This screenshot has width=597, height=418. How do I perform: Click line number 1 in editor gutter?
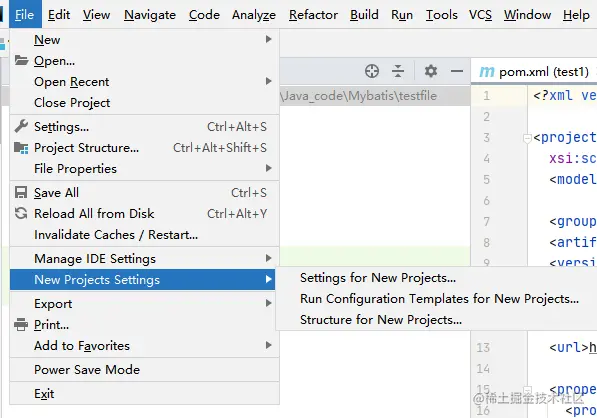tap(486, 96)
